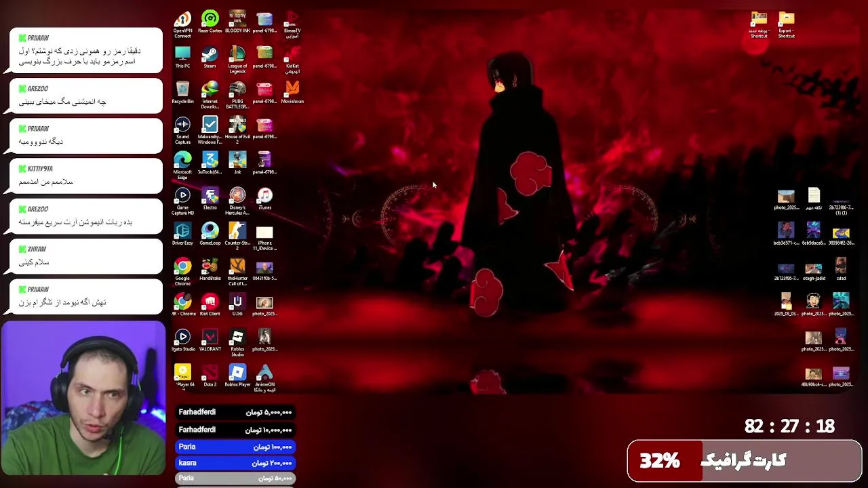The width and height of the screenshot is (868, 488).
Task: Open the OpenVPN Connect desktop shortcut
Action: coord(182,24)
